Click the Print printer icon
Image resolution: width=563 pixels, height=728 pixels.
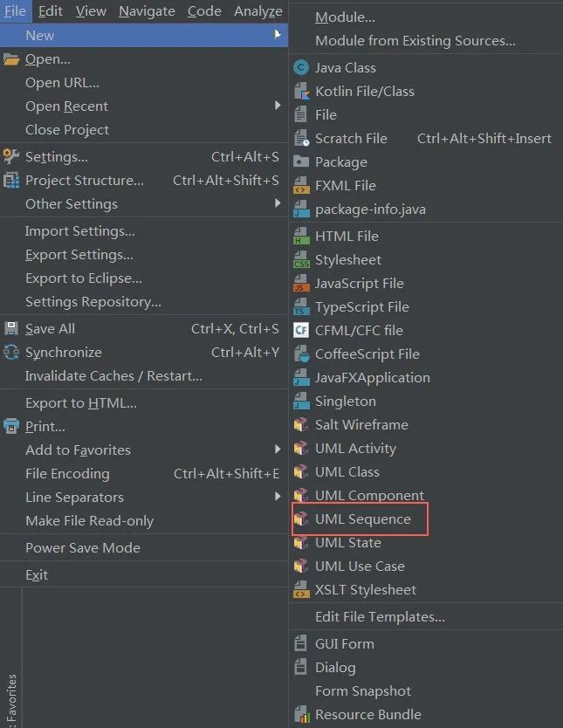11,426
